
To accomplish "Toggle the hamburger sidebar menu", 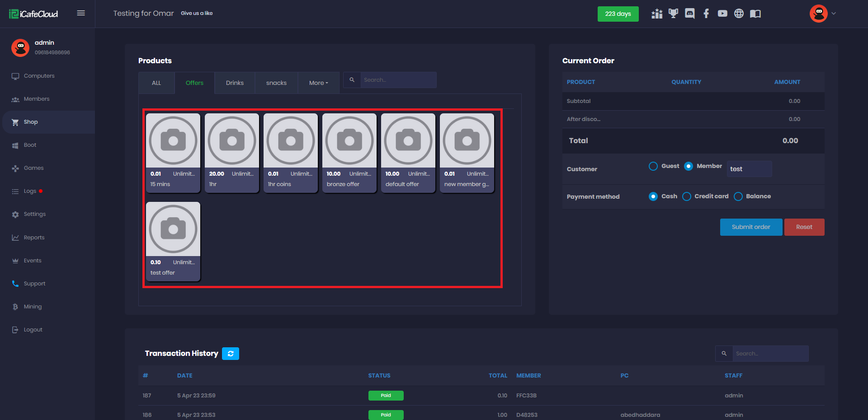I will 81,13.
